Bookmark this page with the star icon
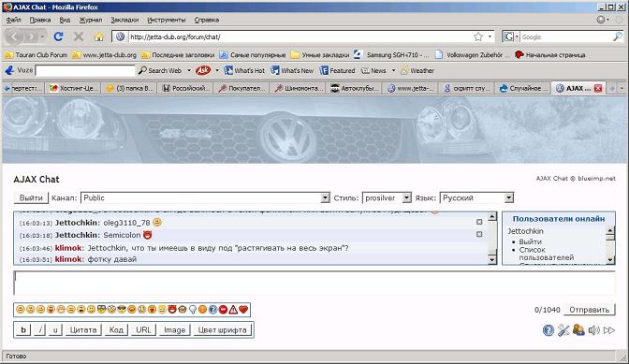The image size is (629, 364). (478, 36)
